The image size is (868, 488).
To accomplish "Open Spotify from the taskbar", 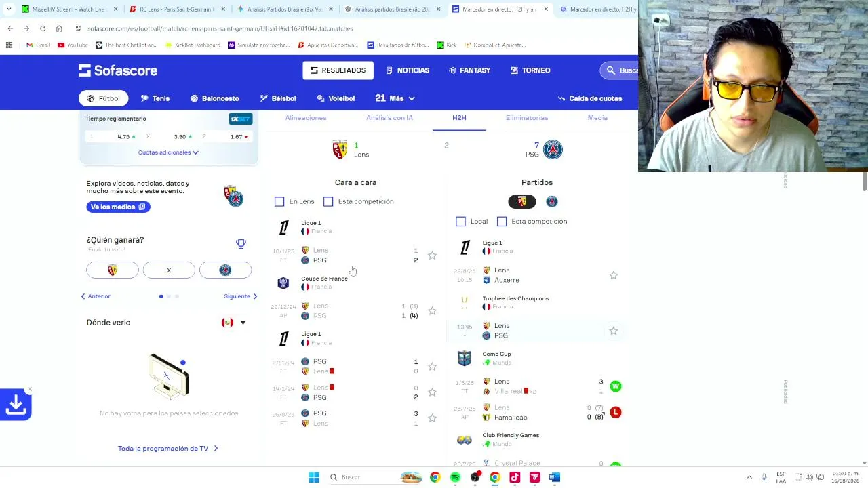I will [455, 477].
